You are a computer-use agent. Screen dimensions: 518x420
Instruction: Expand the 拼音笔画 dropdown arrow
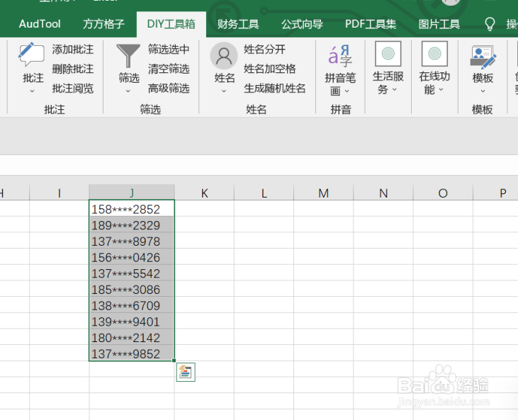(347, 91)
